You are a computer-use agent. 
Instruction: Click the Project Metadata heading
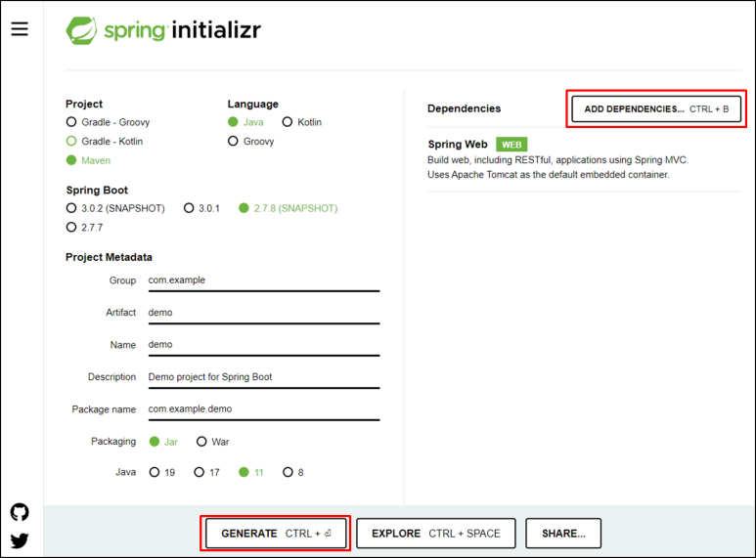tap(109, 257)
